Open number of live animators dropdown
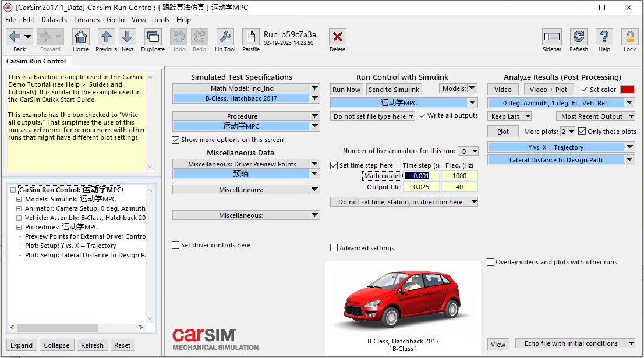 [x=468, y=151]
